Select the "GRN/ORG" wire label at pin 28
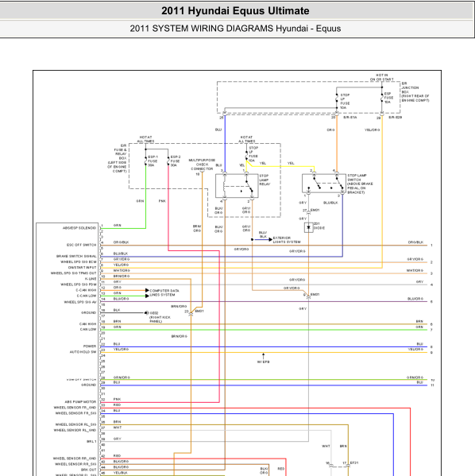Viewport: 475px width, 476px height. 122,377
